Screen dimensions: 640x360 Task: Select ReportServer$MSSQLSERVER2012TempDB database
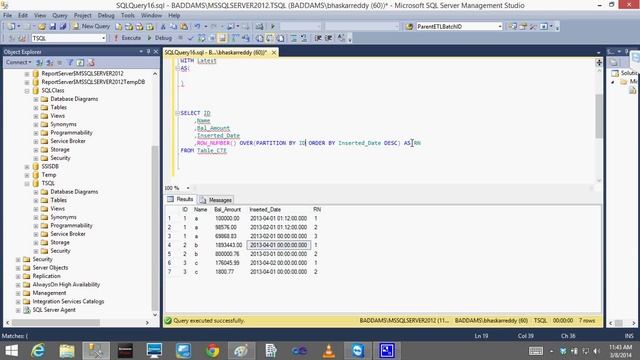coord(93,82)
